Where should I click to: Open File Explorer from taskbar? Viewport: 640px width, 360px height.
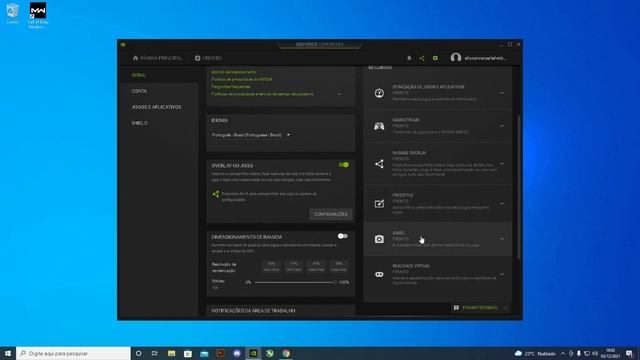171,353
